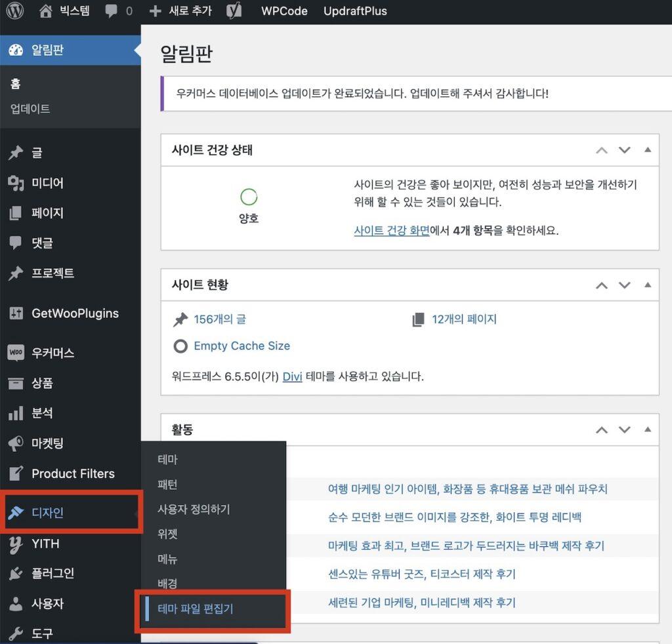The width and height of the screenshot is (672, 644).
Task: Click the 새로 추가 plus icon
Action: 155,11
